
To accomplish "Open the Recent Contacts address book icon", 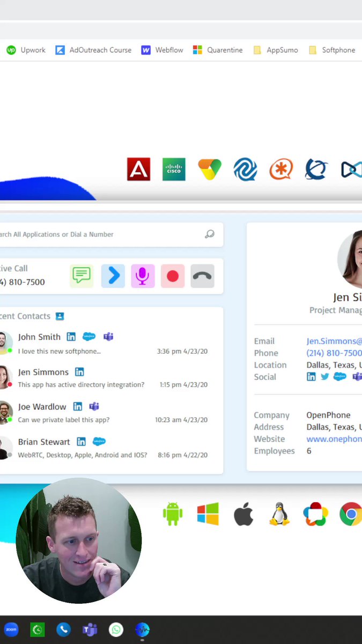I will [60, 316].
